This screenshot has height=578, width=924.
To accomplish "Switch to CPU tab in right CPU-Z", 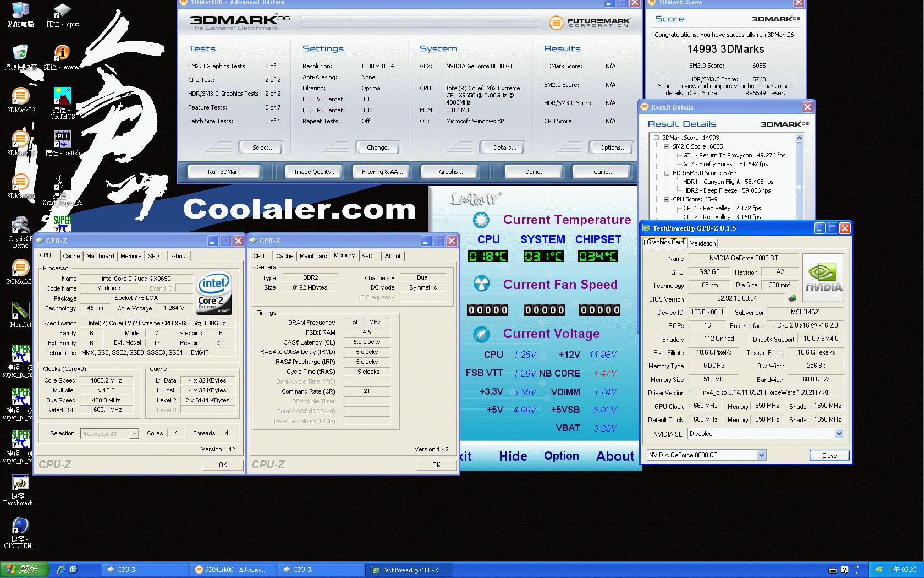I will pos(258,256).
